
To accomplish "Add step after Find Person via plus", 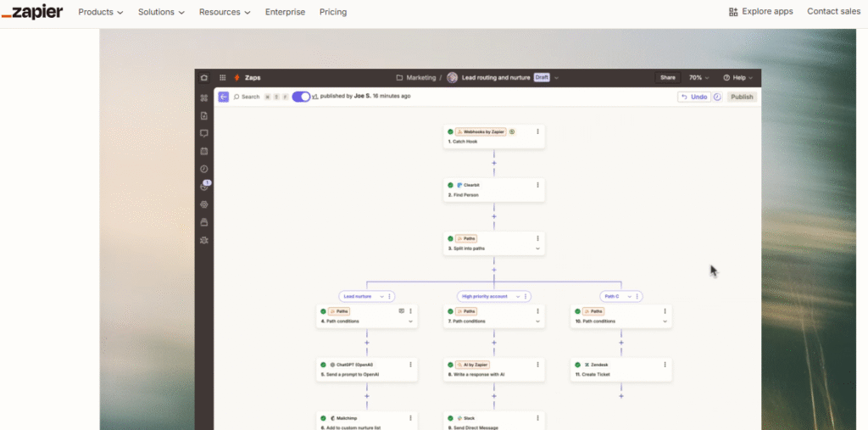I will tap(494, 216).
